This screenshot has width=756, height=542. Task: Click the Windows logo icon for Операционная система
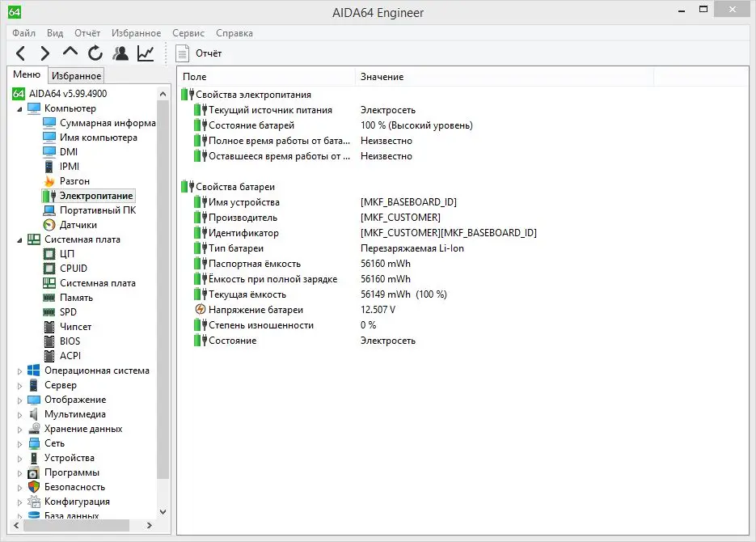34,371
